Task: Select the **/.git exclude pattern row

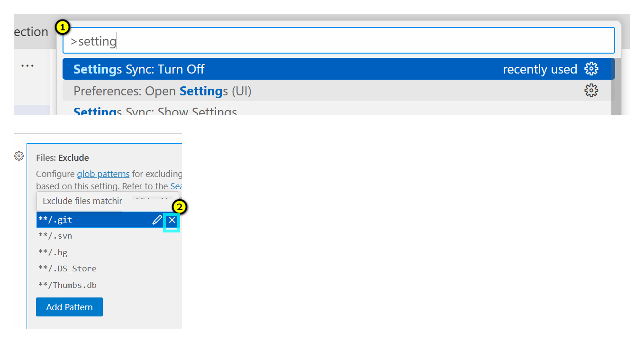Action: coord(90,220)
